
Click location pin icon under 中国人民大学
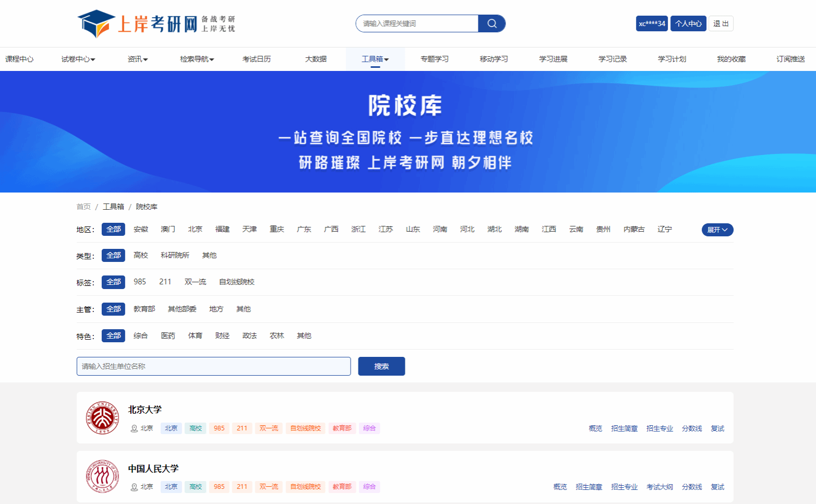click(x=134, y=487)
